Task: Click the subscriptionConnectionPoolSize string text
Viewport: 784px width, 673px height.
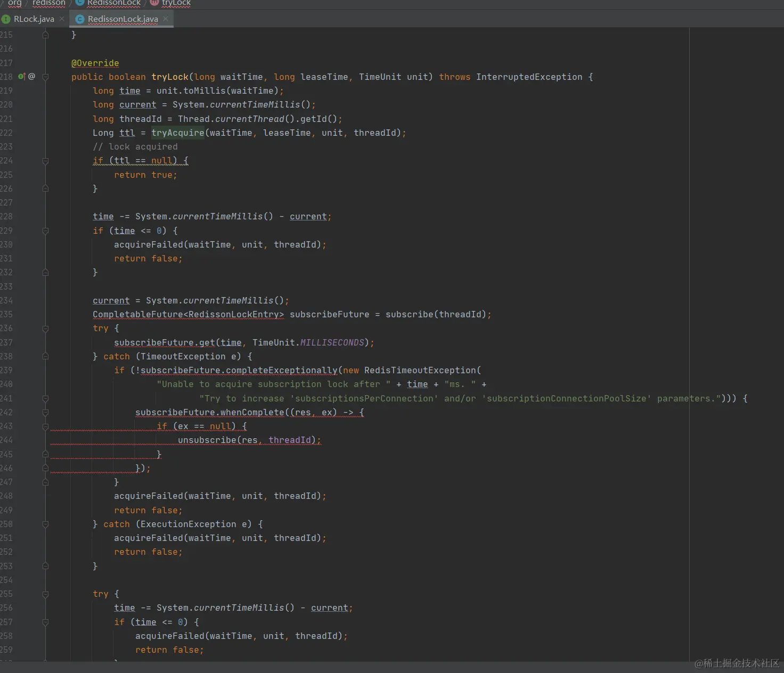Action: 567,398
